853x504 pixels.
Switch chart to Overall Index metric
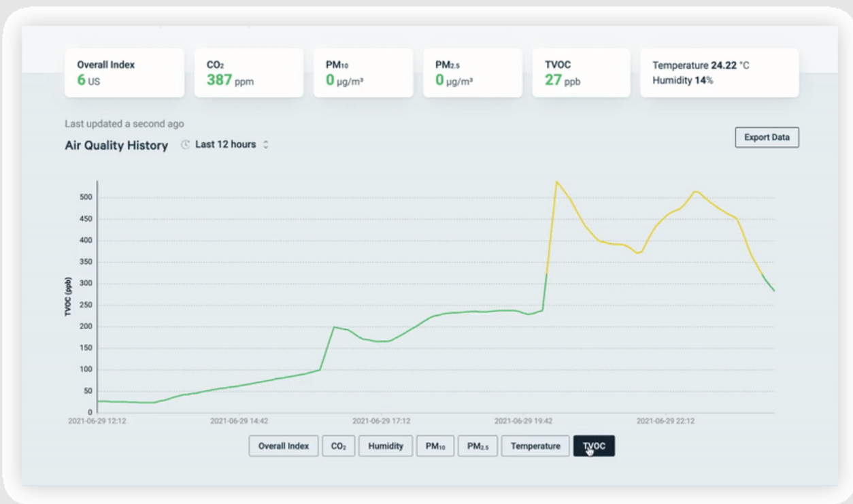[x=283, y=446]
